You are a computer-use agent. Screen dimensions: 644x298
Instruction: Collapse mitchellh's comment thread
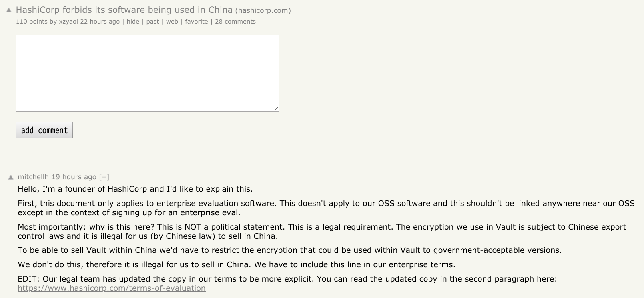pos(104,177)
